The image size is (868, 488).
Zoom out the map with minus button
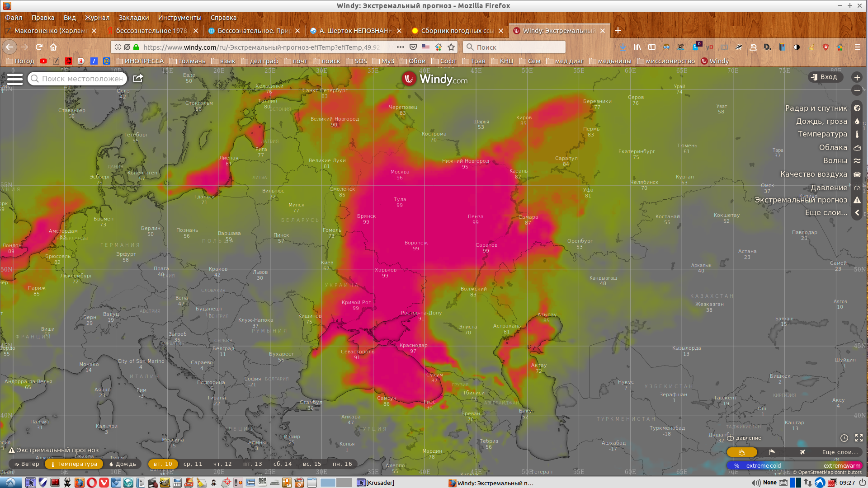(x=857, y=91)
